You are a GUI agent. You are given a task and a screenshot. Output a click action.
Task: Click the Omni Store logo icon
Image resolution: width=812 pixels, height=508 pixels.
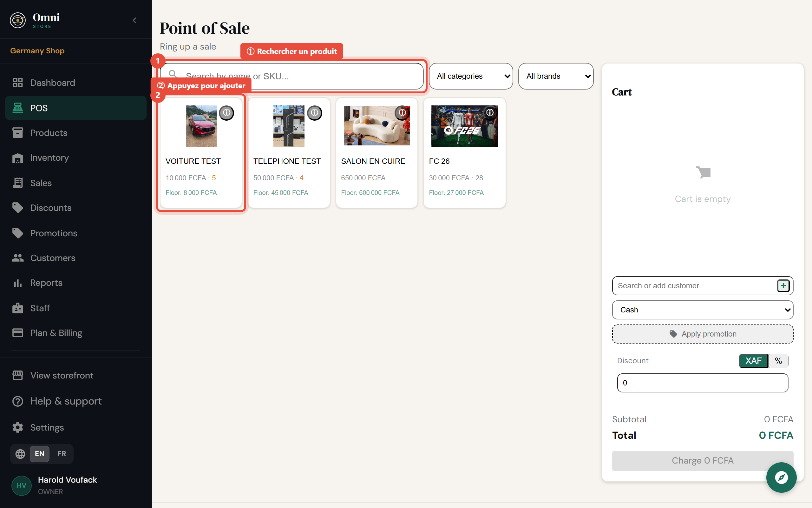(x=17, y=21)
